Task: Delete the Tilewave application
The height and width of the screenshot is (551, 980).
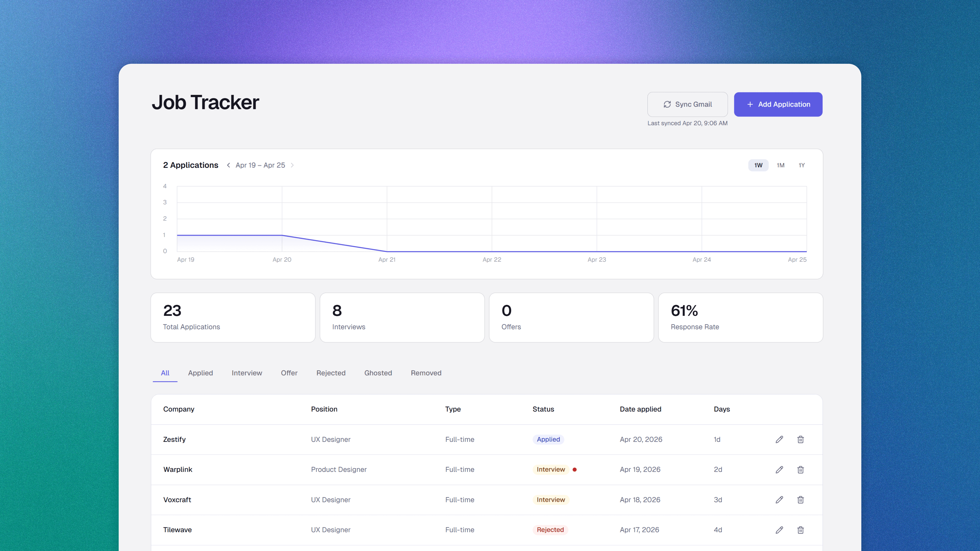Action: tap(800, 530)
